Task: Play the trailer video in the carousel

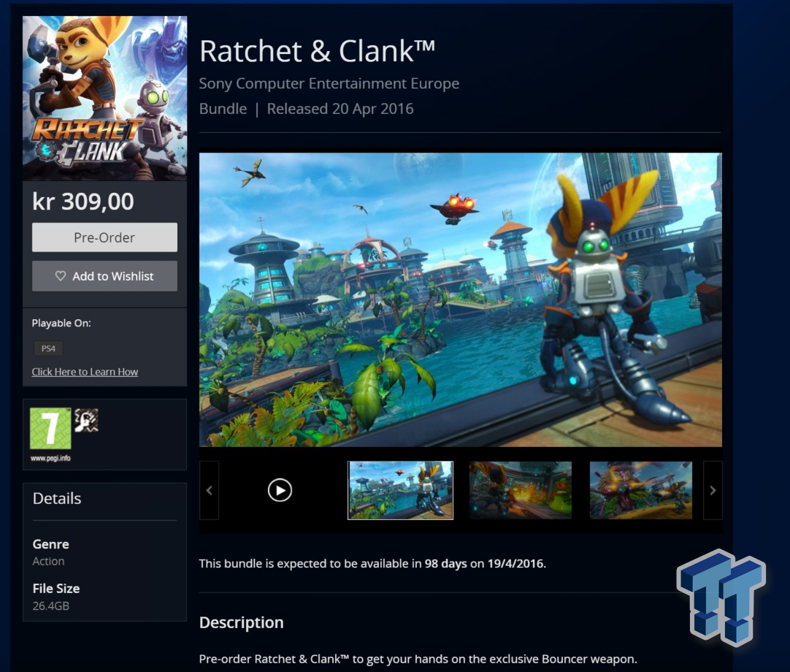Action: [280, 490]
